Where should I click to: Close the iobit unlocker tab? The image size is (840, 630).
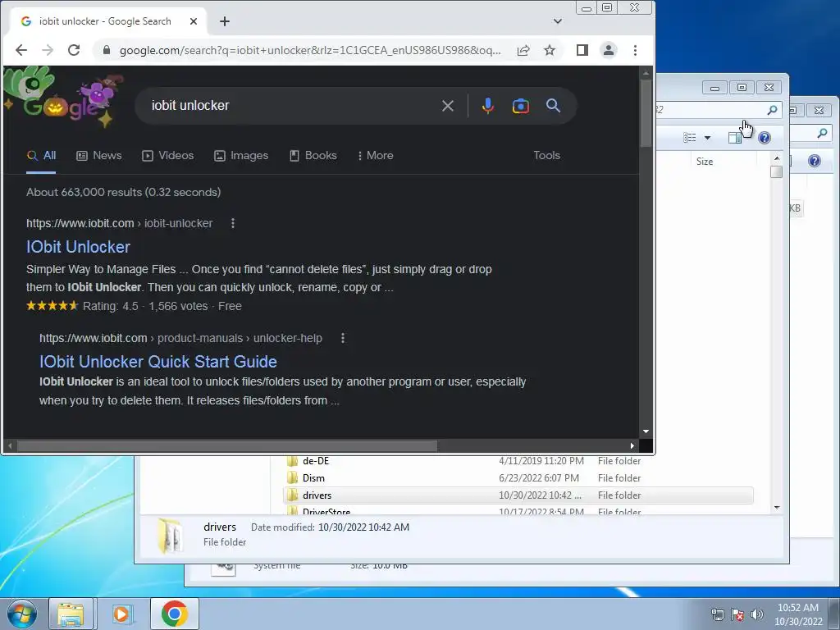coord(194,21)
